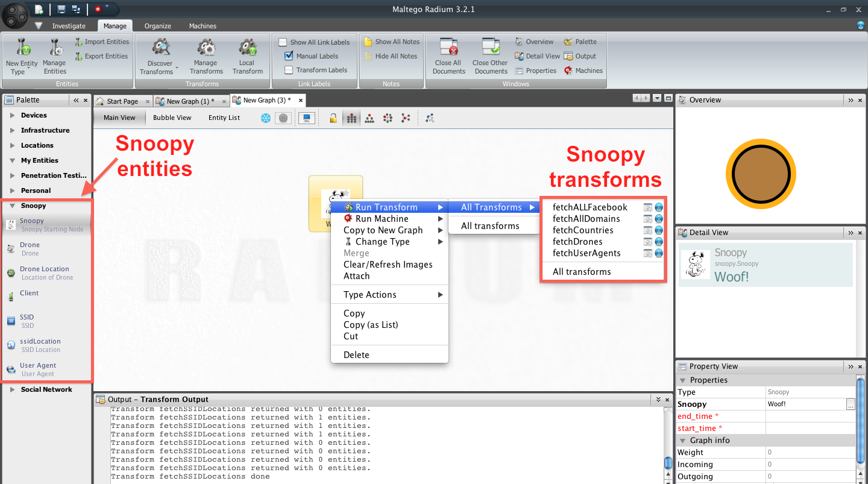Click the Discover Transforms icon
868x484 pixels.
160,48
